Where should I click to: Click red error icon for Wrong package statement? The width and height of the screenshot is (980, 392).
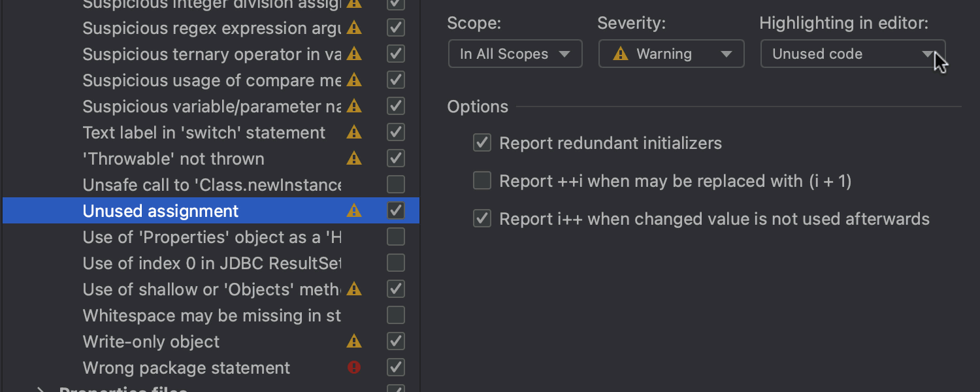point(354,367)
